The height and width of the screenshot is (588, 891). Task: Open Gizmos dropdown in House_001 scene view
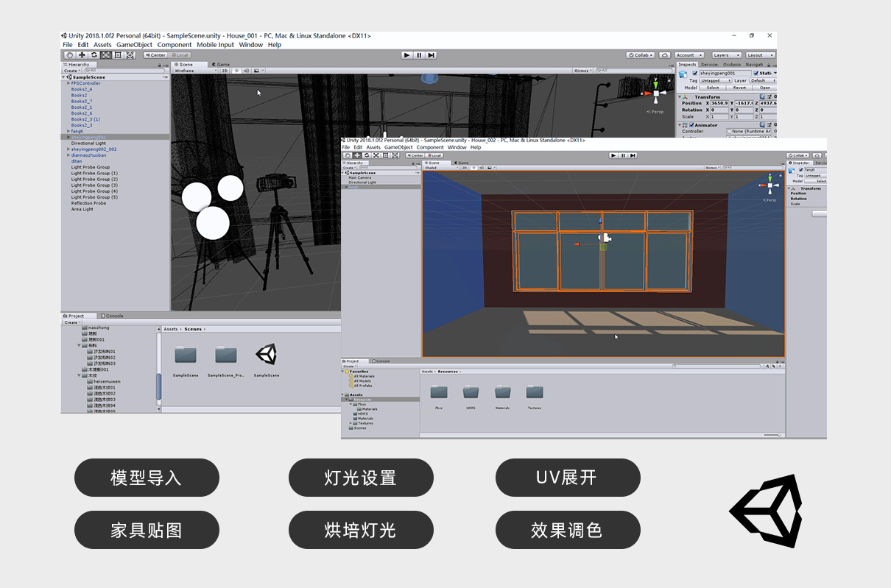coord(582,71)
